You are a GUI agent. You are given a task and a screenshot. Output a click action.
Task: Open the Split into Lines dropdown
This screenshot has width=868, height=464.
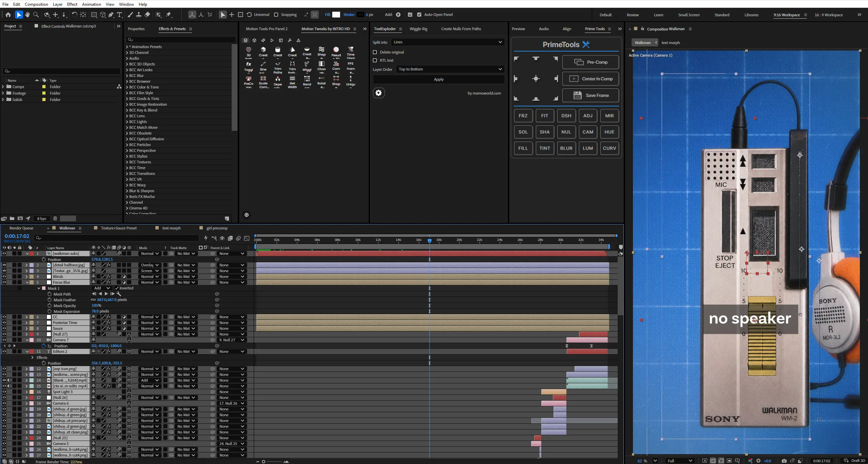447,42
